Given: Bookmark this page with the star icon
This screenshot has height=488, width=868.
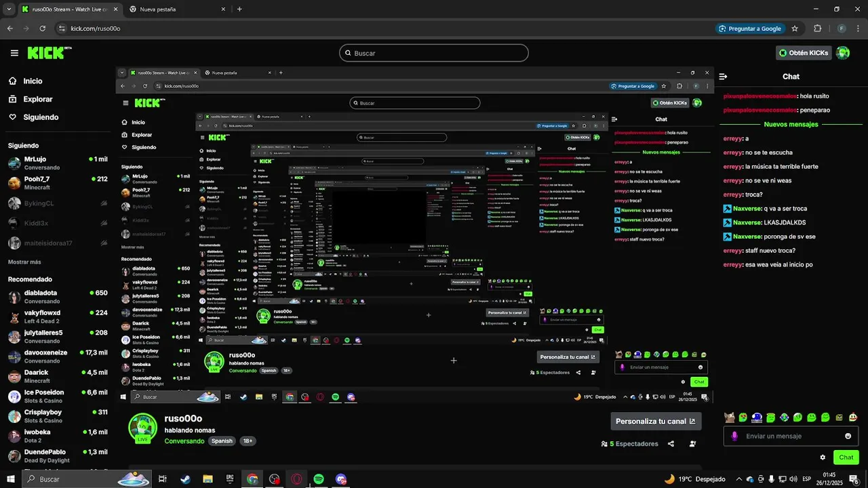Looking at the screenshot, I should [795, 28].
